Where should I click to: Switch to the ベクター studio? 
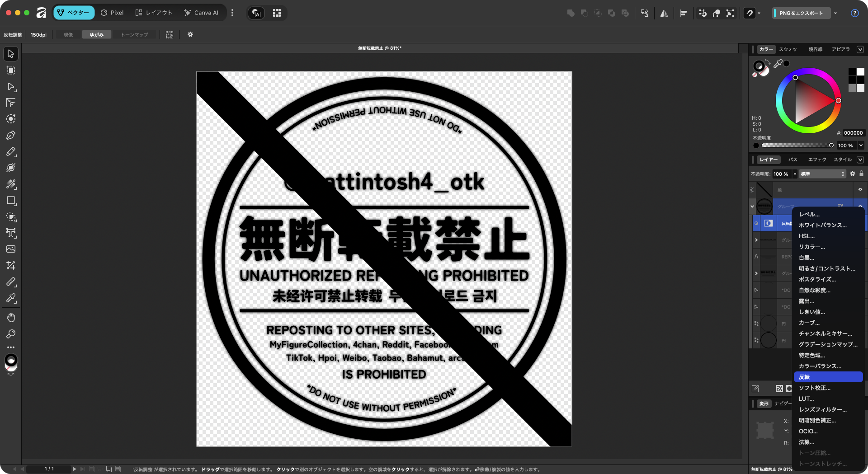[74, 13]
